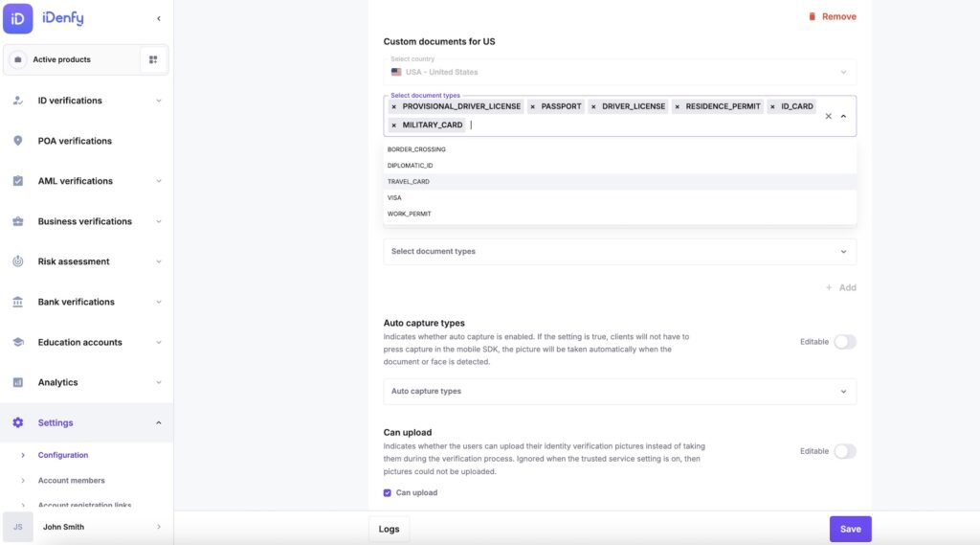Viewport: 980px width, 545px height.
Task: Select BORDER_CROSSING option
Action: pyautogui.click(x=619, y=149)
